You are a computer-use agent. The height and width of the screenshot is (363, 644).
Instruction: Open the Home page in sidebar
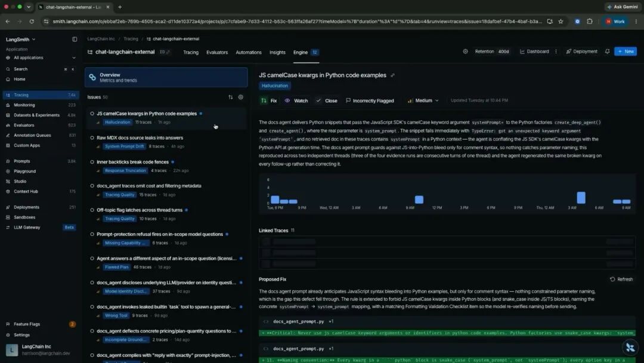coord(19,79)
